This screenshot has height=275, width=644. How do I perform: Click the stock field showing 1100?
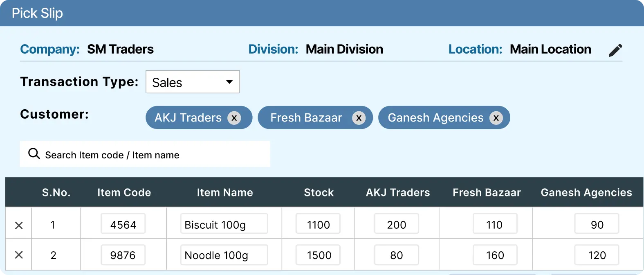(318, 224)
